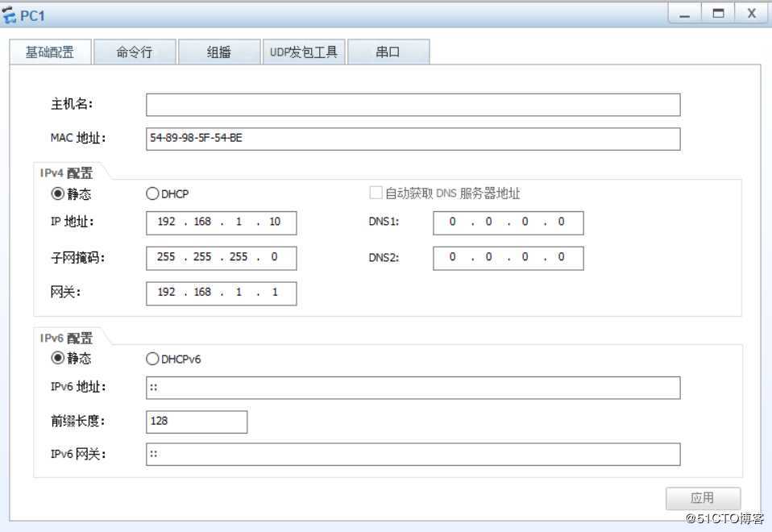Image resolution: width=772 pixels, height=532 pixels.
Task: Click the 应用 button
Action: 703,498
